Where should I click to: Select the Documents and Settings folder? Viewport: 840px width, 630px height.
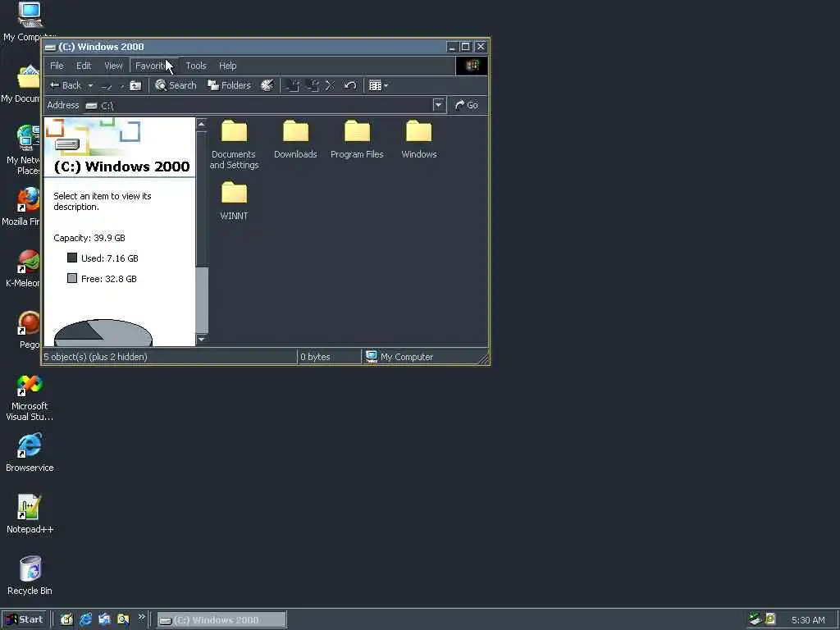234,144
